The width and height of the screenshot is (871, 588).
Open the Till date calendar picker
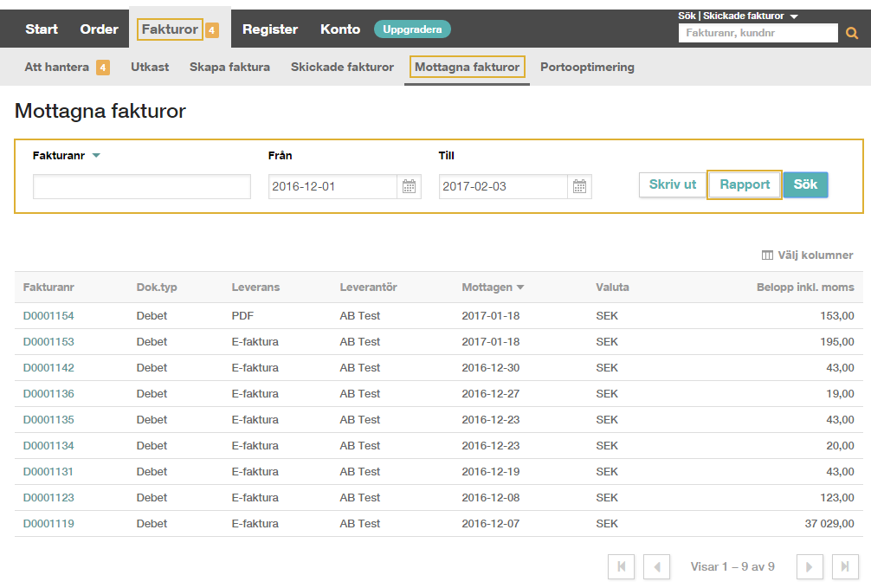579,186
